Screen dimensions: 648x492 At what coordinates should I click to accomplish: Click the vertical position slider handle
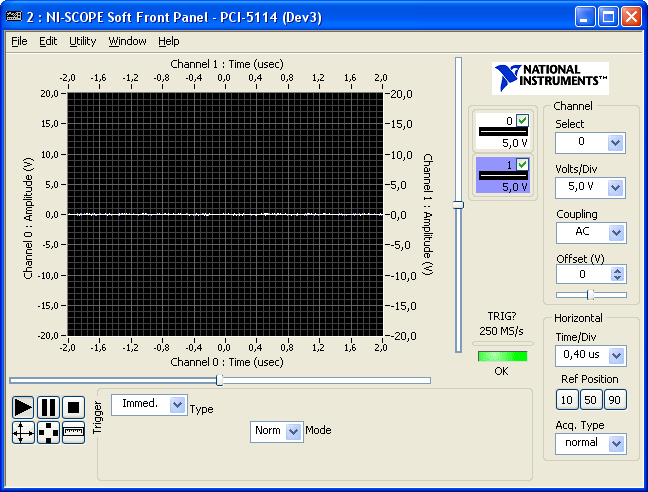pos(458,205)
